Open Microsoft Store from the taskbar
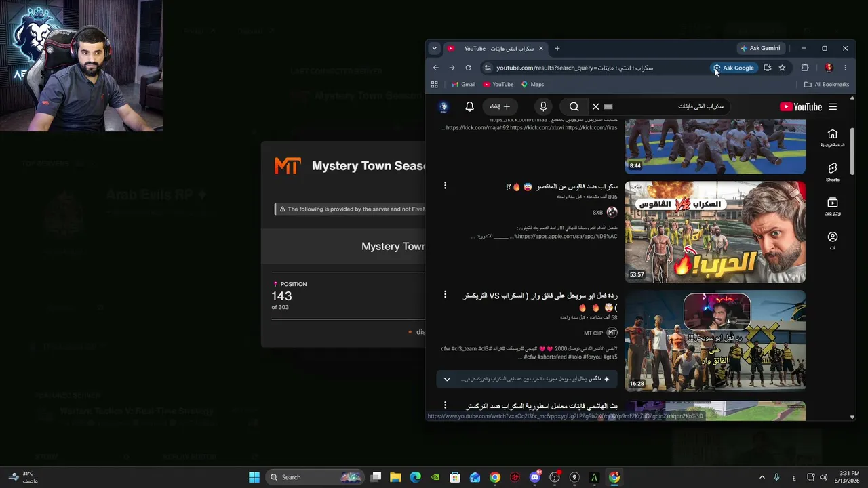868x488 pixels. point(455,477)
